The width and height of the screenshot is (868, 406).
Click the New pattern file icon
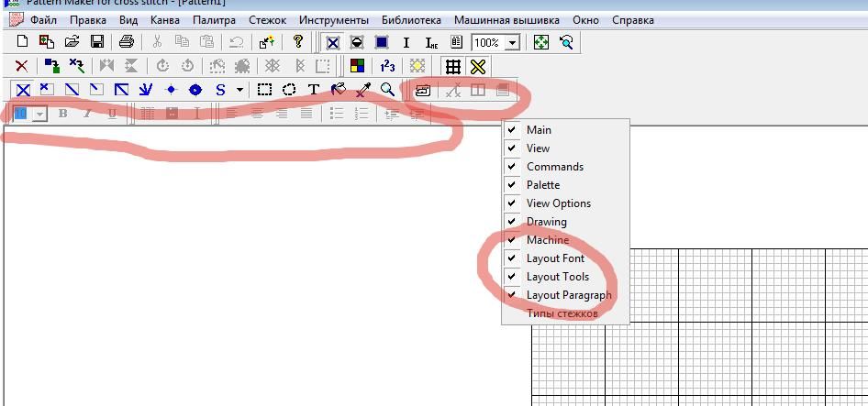[23, 42]
